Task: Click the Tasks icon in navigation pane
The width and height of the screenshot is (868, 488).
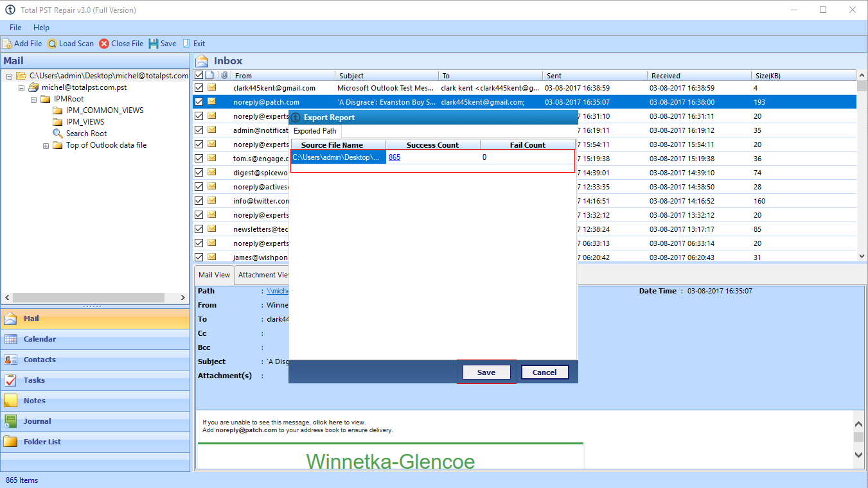Action: 10,380
